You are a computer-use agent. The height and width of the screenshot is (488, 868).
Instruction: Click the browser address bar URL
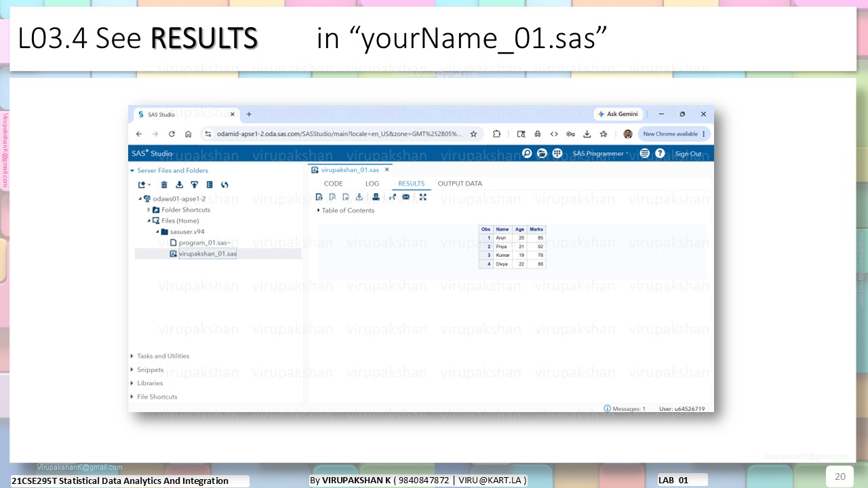pos(338,134)
